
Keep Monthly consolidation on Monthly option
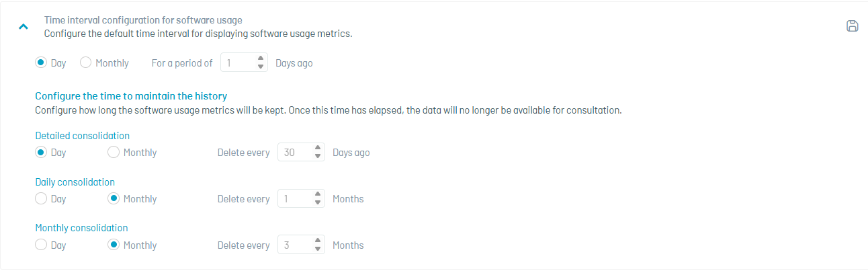coord(114,245)
